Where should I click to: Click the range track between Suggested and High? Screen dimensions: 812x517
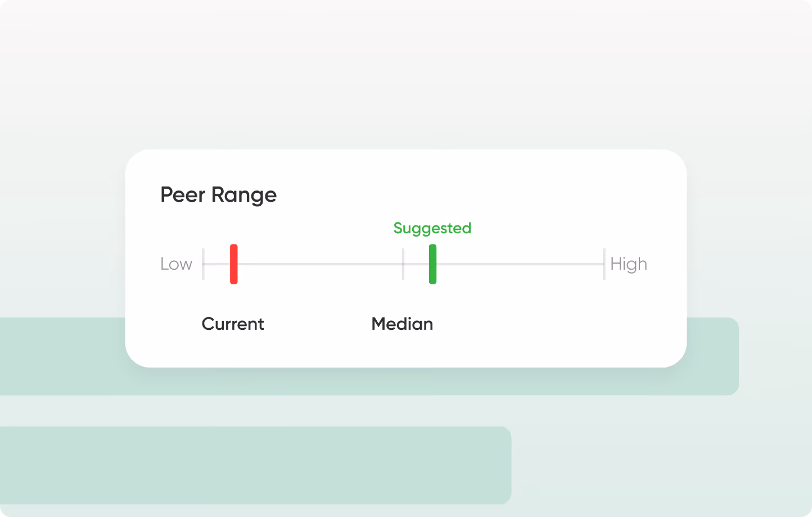[x=519, y=264]
